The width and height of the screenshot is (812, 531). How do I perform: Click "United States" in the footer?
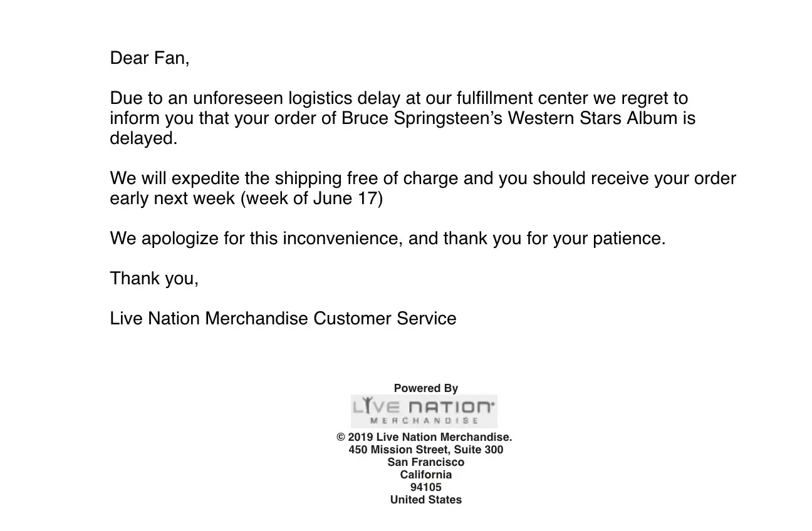426,500
